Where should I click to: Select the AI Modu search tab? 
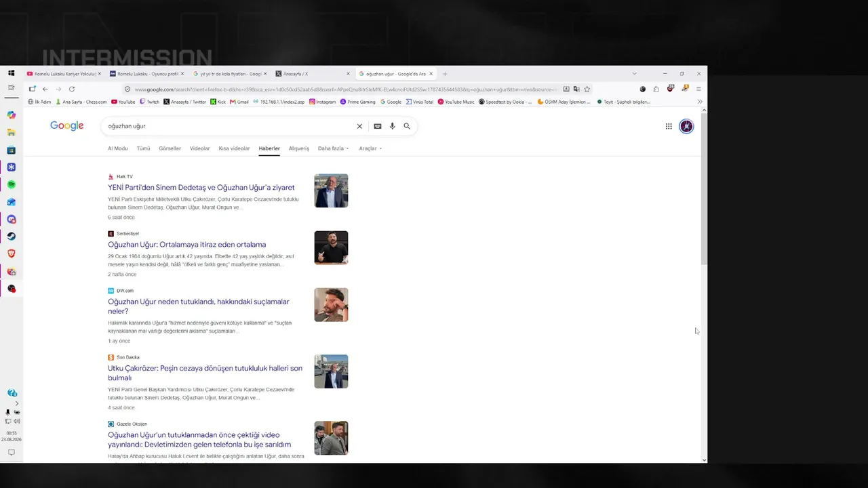(x=118, y=148)
